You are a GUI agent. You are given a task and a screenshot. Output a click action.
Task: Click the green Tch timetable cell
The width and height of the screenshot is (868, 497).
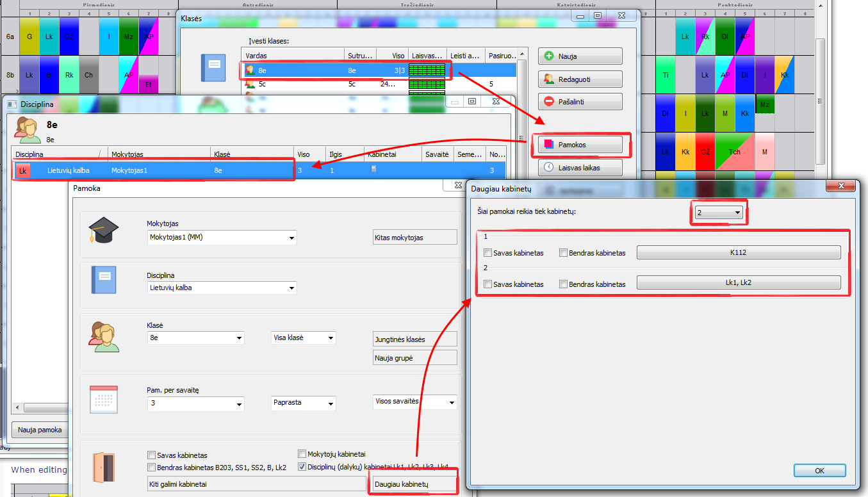coord(735,152)
